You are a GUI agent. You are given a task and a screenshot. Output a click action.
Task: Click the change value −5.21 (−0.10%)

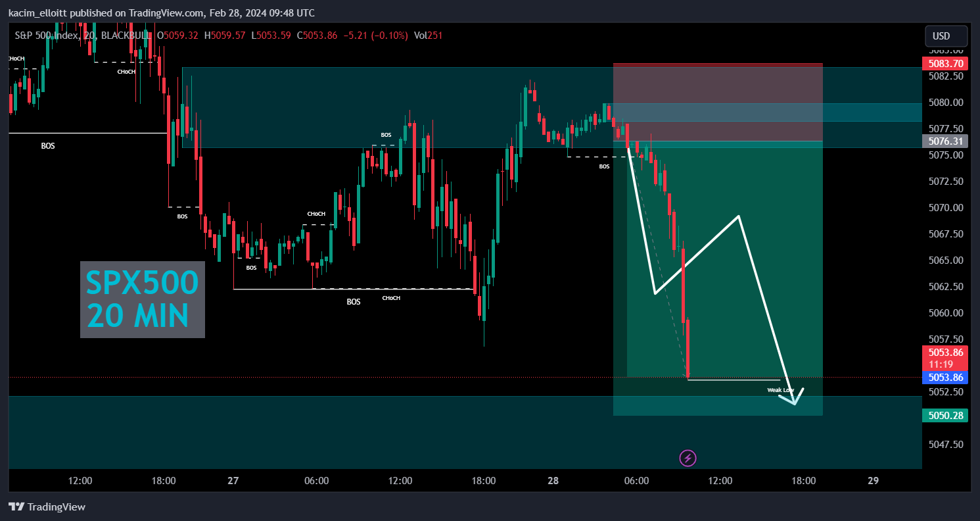click(375, 35)
